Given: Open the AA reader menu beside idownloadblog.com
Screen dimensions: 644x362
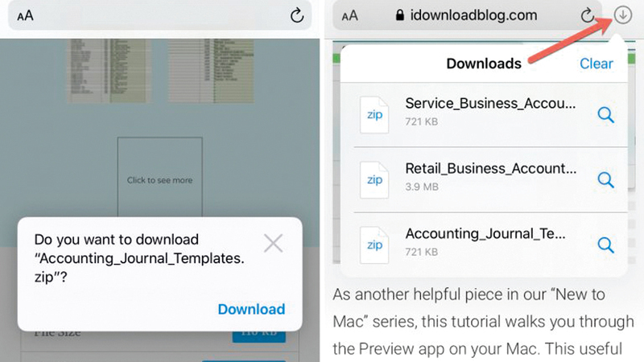Looking at the screenshot, I should pos(350,15).
